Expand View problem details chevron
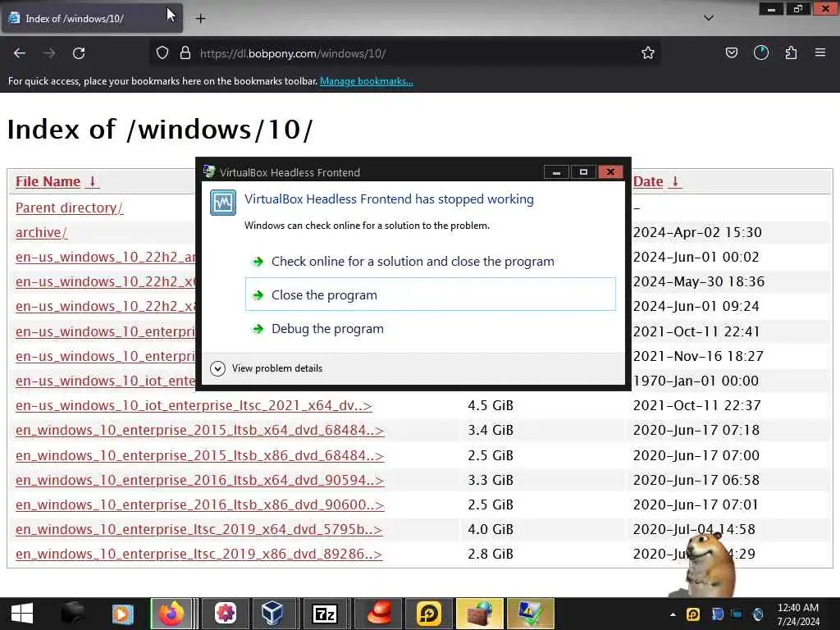This screenshot has width=840, height=630. [x=217, y=368]
